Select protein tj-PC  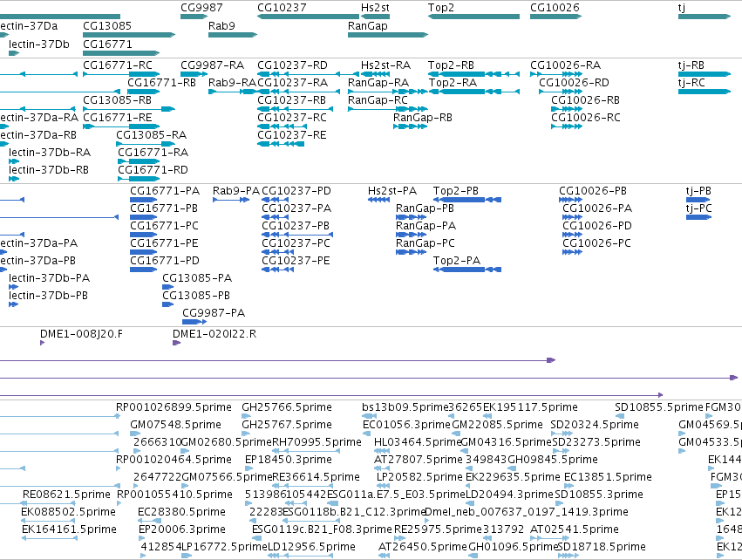(699, 208)
